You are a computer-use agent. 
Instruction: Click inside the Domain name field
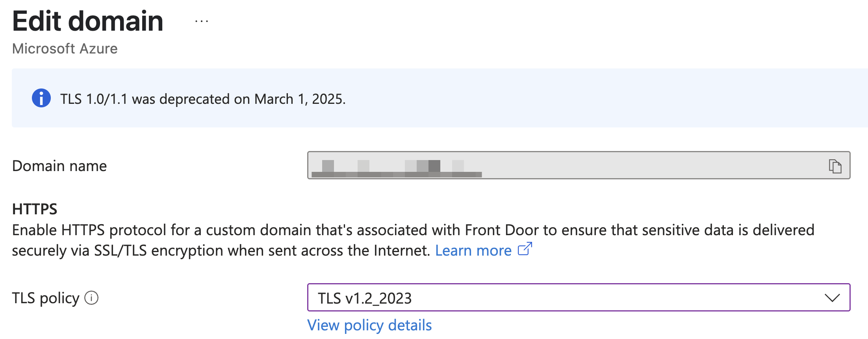[579, 165]
